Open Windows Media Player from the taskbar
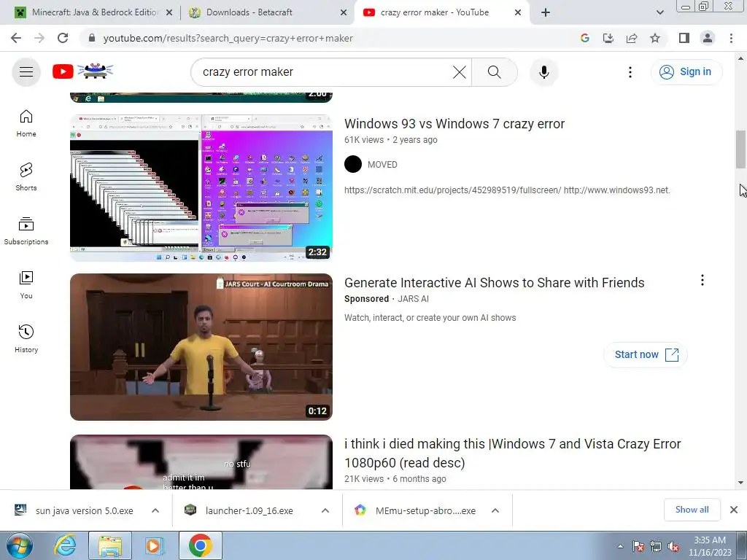 coord(155,545)
